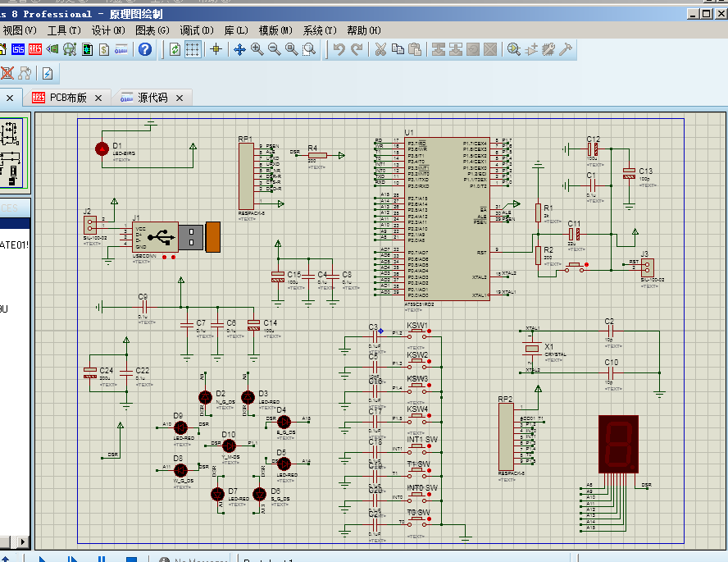Click the zoom in magnifier
Screen dimensions: 728x562
pyautogui.click(x=257, y=49)
